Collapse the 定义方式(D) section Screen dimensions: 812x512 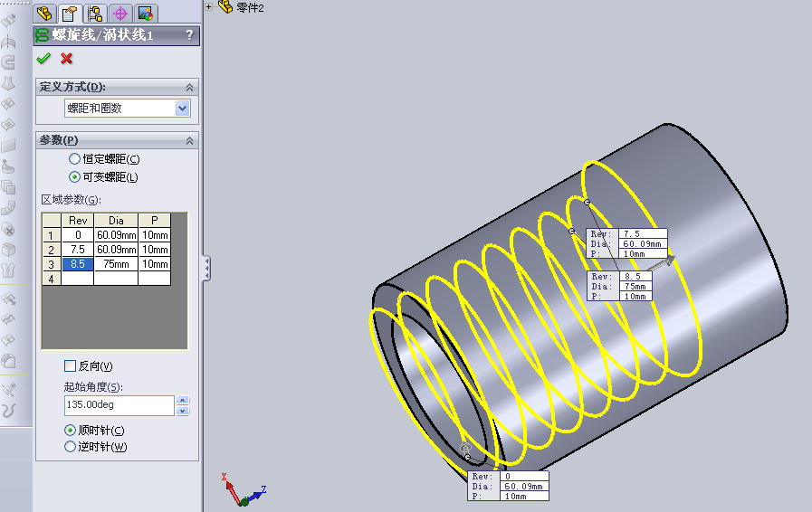coord(189,88)
